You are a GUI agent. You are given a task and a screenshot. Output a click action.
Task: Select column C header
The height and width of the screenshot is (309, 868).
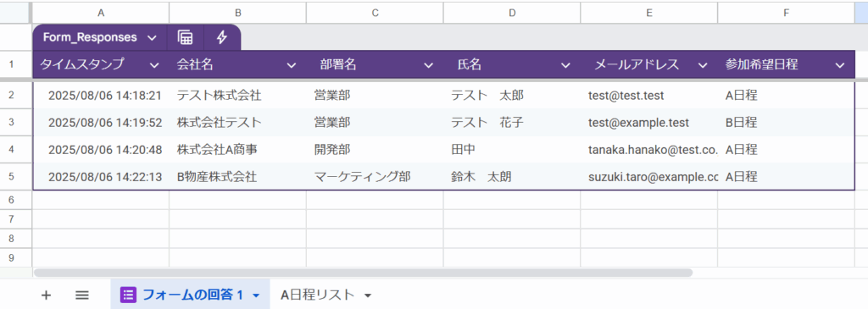click(x=375, y=12)
